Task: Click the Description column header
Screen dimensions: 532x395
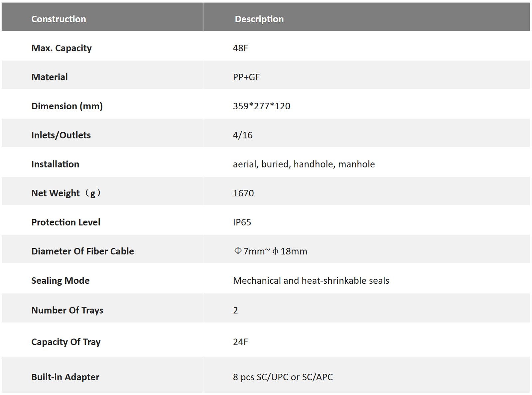Action: pyautogui.click(x=259, y=19)
